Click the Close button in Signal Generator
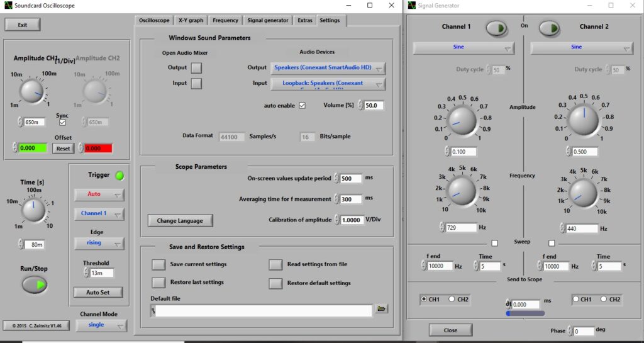This screenshot has height=343, width=644. click(450, 330)
